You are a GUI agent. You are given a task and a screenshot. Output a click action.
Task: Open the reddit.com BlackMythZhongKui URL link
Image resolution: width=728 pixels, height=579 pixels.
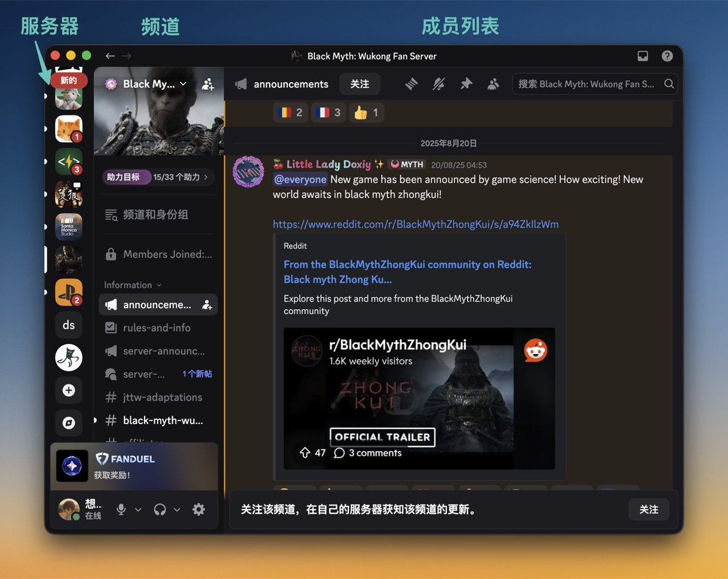pyautogui.click(x=415, y=224)
